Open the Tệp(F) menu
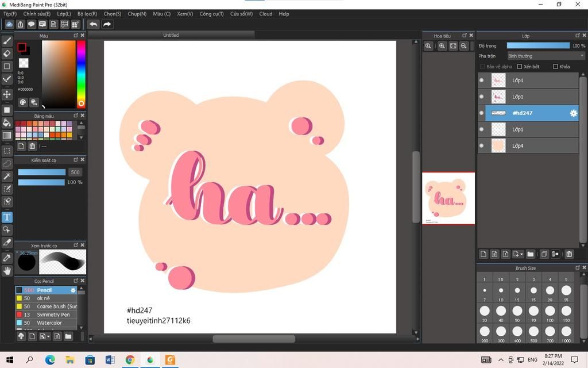This screenshot has width=588, height=368. pyautogui.click(x=10, y=14)
